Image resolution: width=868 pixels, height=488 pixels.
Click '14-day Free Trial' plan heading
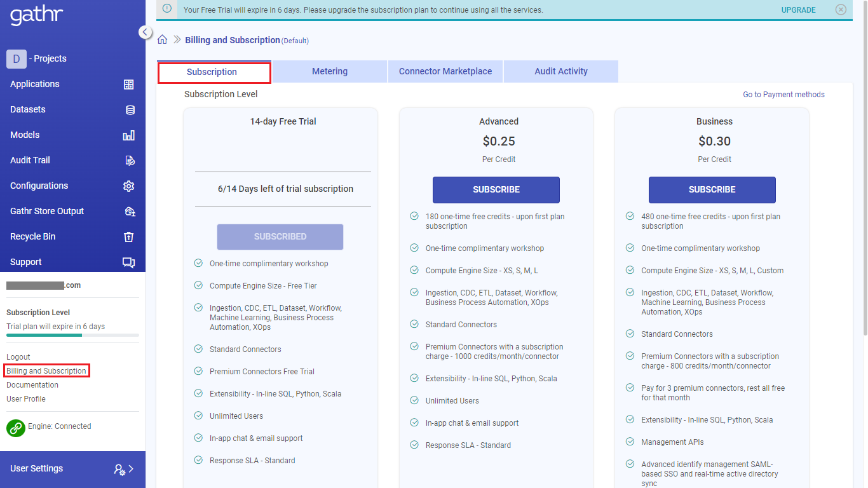point(283,121)
